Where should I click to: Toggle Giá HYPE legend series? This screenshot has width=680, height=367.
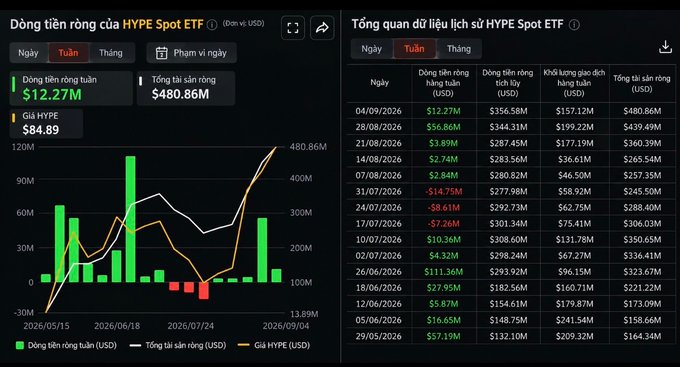pos(274,345)
